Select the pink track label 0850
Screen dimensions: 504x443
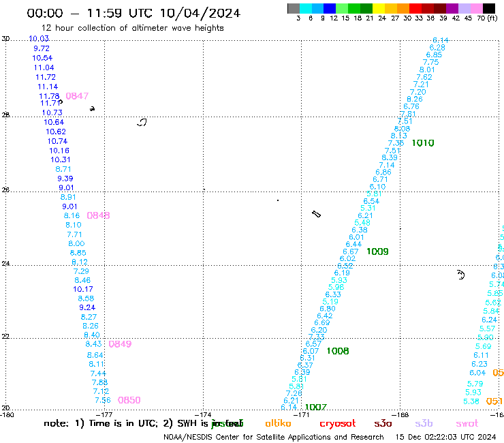coord(129,400)
